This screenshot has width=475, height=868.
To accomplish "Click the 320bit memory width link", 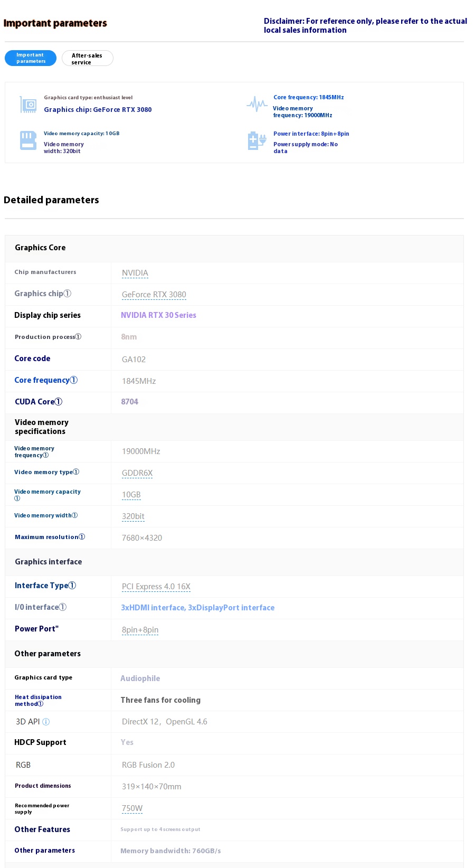I will (133, 516).
